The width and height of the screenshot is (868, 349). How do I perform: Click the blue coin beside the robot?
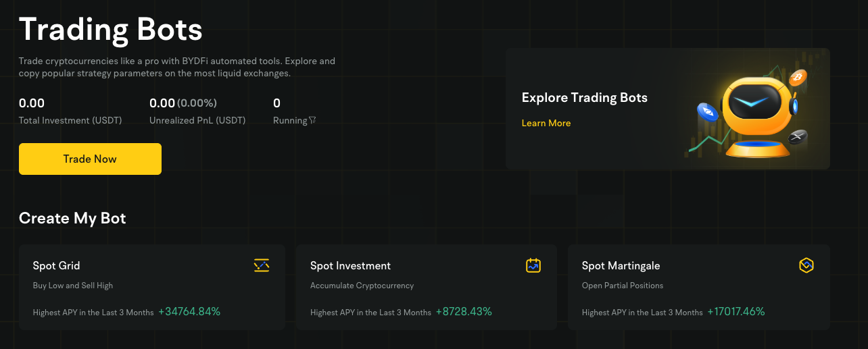pyautogui.click(x=708, y=111)
